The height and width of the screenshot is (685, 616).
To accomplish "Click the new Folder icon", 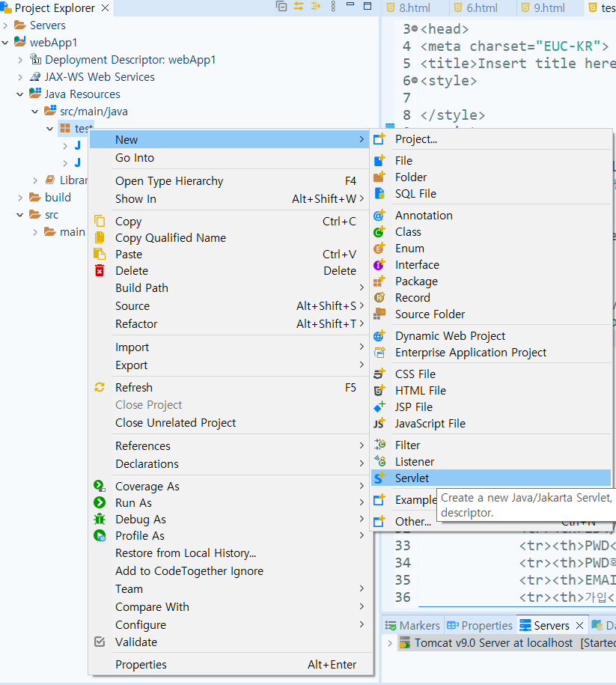I will click(379, 177).
